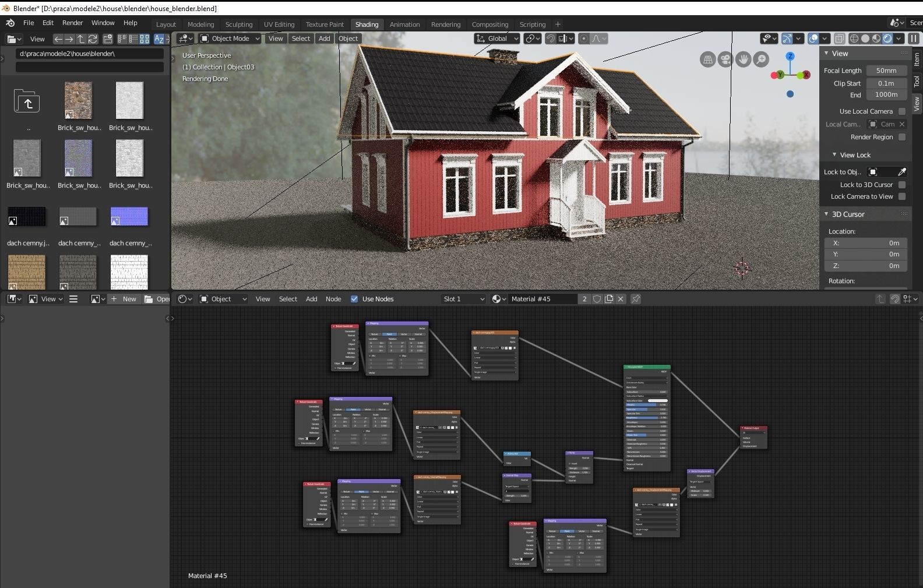Click the pan hand viewport gizmo
The height and width of the screenshot is (588, 923).
tap(743, 59)
